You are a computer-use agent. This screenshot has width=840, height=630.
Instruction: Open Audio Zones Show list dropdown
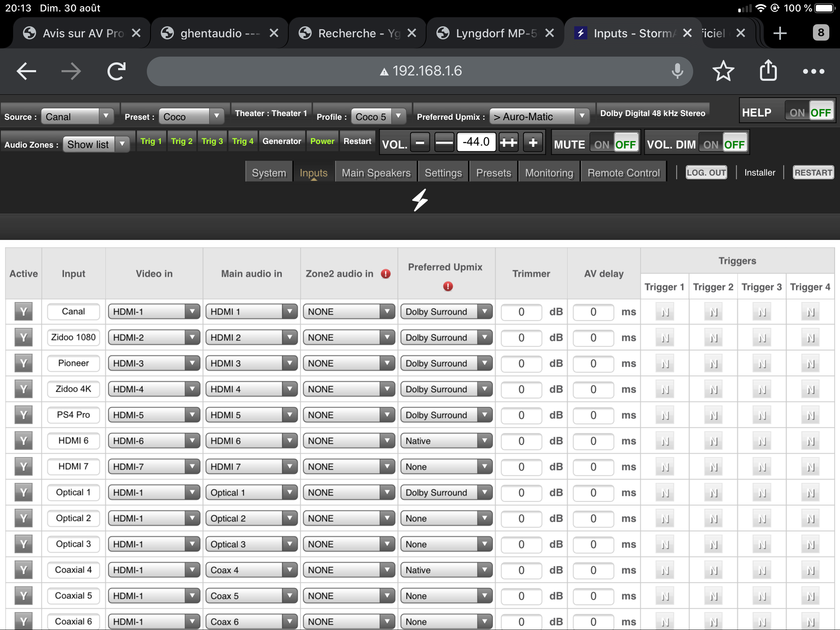pos(96,144)
